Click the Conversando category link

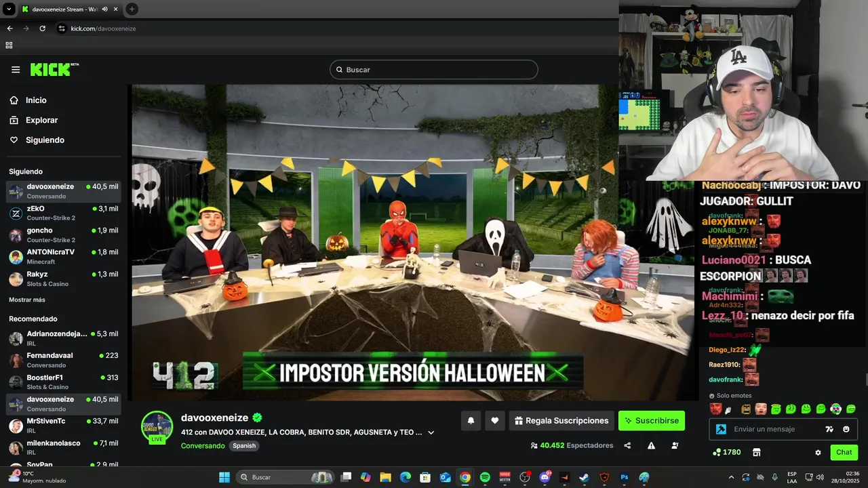(203, 446)
